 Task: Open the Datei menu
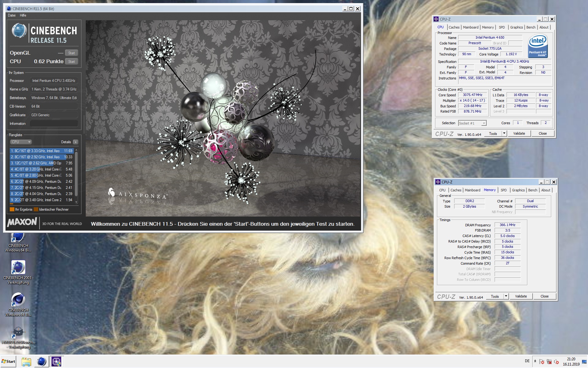(12, 15)
